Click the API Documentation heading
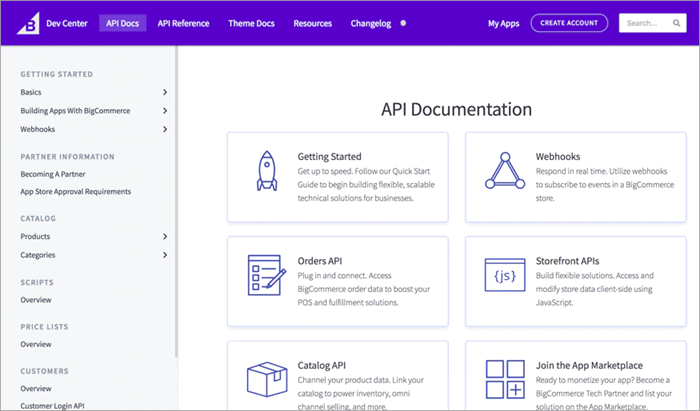The image size is (700, 411). tap(456, 110)
